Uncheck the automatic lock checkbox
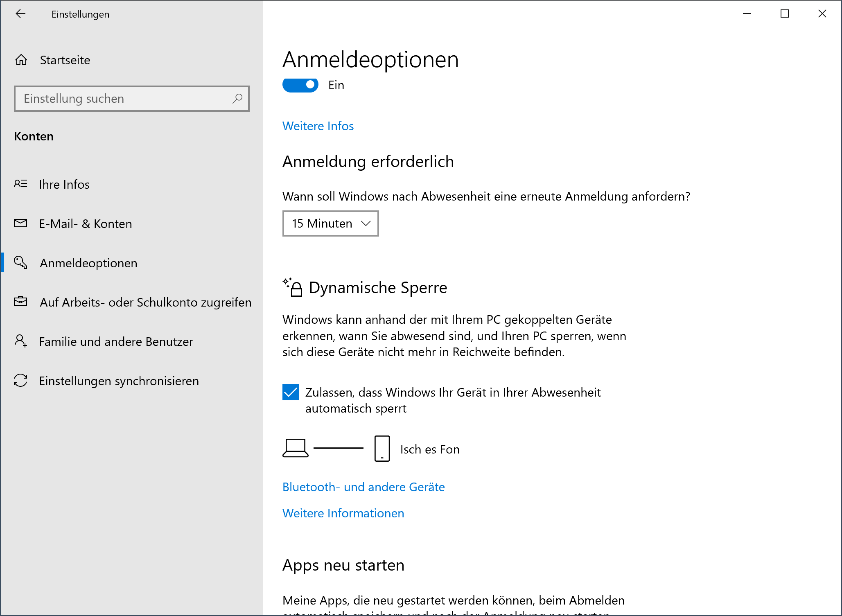This screenshot has width=842, height=616. [291, 392]
